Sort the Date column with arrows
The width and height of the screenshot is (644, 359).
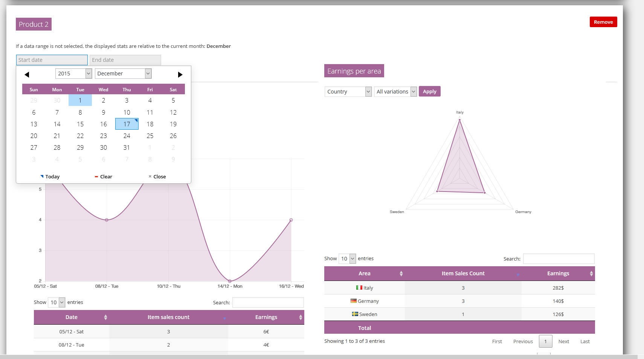(x=105, y=317)
